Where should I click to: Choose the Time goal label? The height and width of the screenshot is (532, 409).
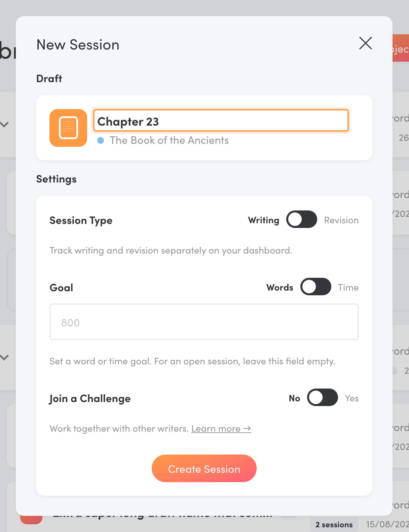pyautogui.click(x=348, y=288)
